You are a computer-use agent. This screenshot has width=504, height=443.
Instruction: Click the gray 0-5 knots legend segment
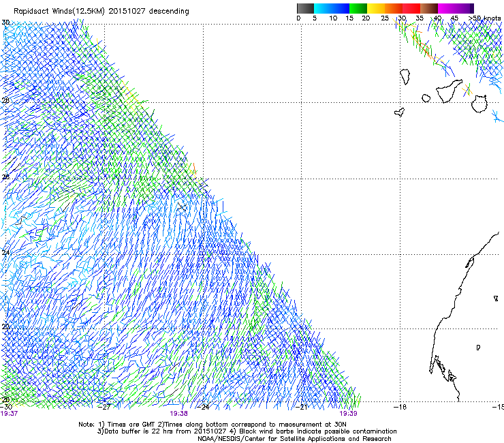(305, 8)
